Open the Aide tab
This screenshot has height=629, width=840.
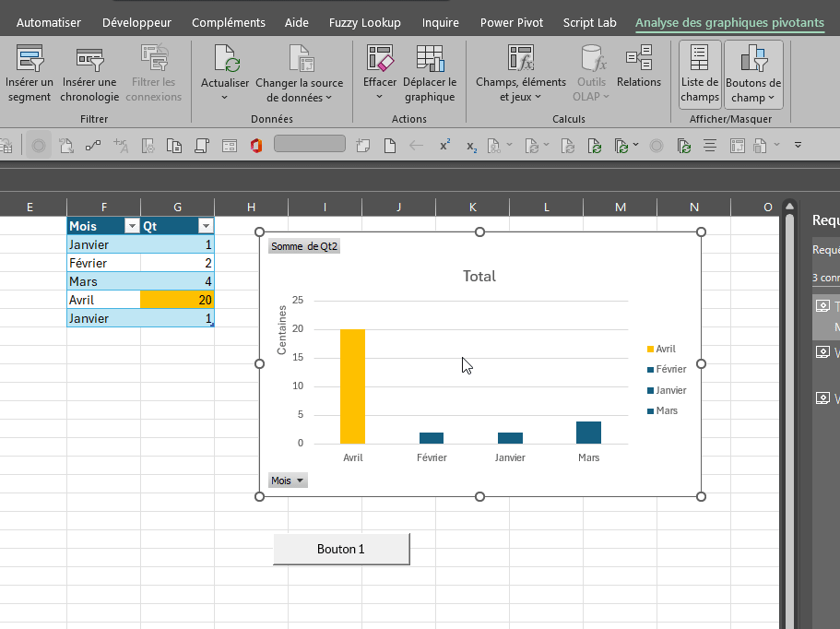(296, 22)
